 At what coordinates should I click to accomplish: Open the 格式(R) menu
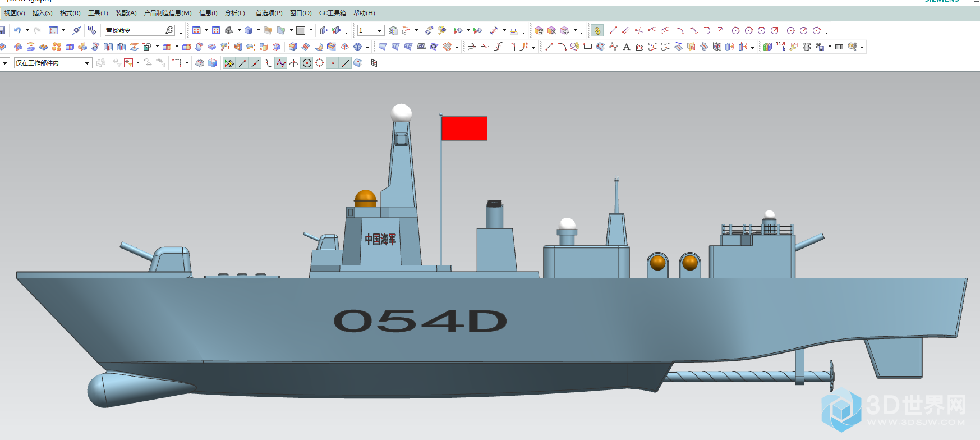tap(70, 13)
